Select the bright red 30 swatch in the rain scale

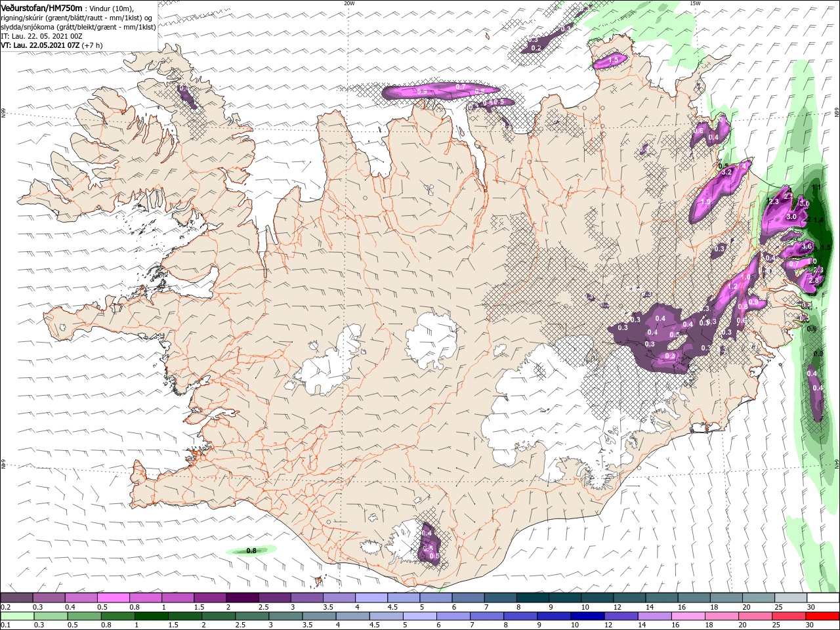[822, 616]
